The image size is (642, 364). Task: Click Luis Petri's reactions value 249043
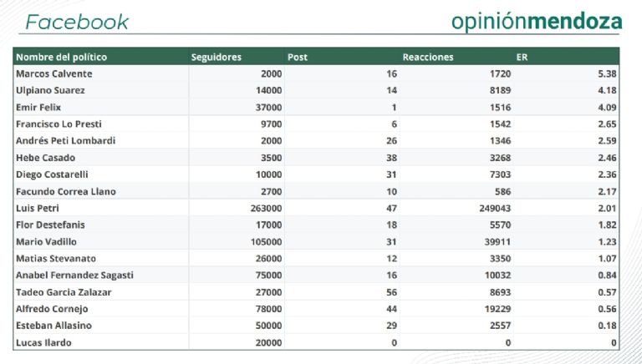pyautogui.click(x=491, y=208)
